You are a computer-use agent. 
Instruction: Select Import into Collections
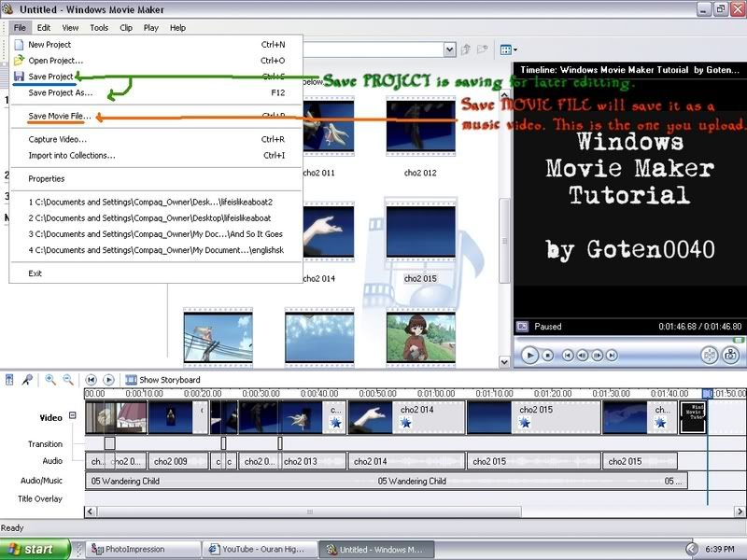pos(156,156)
